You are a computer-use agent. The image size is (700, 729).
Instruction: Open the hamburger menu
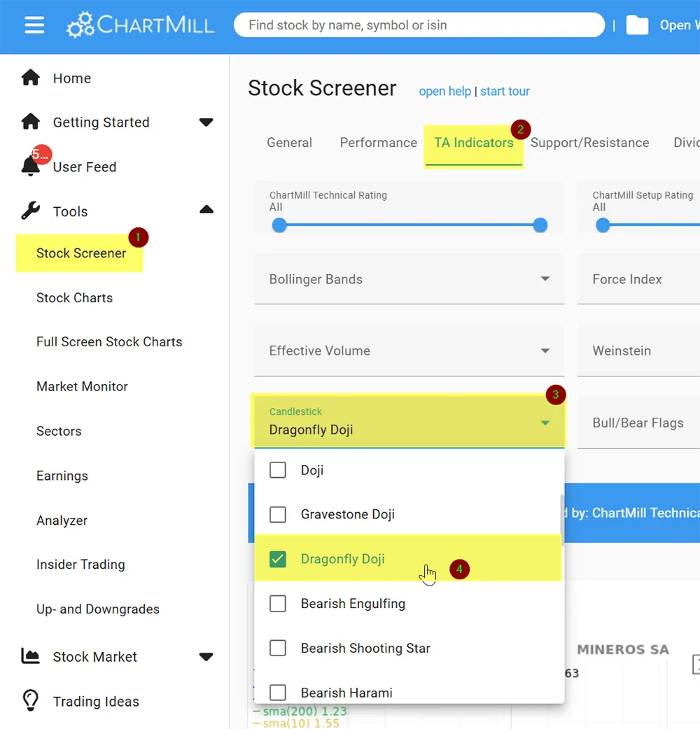coord(34,24)
